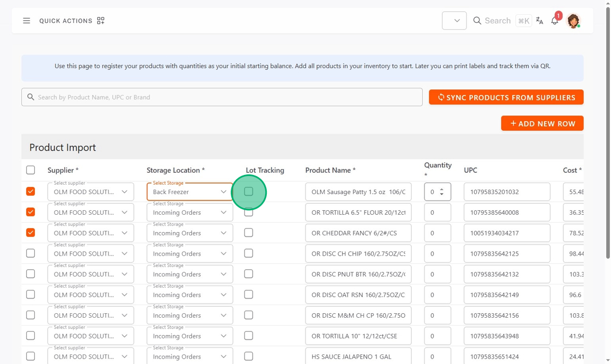Open storage dropdown for OR TORTILLA 10" row
611x364 pixels.
click(x=190, y=336)
